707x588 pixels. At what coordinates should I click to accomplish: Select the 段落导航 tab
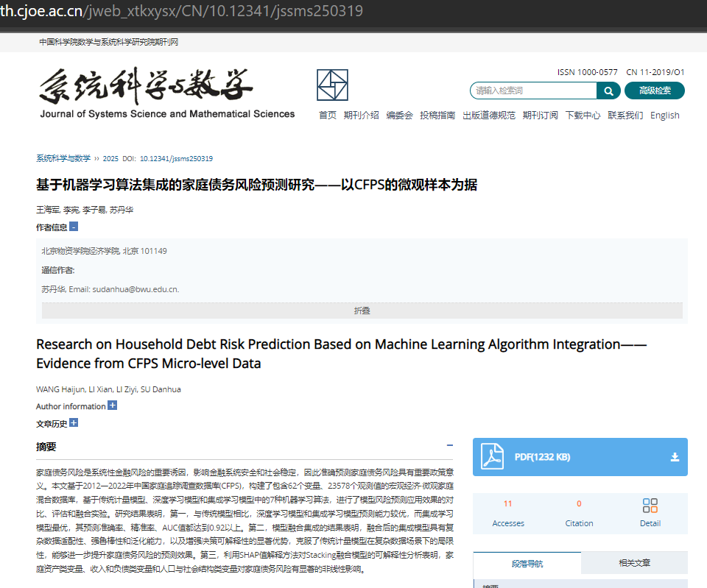[x=527, y=564]
